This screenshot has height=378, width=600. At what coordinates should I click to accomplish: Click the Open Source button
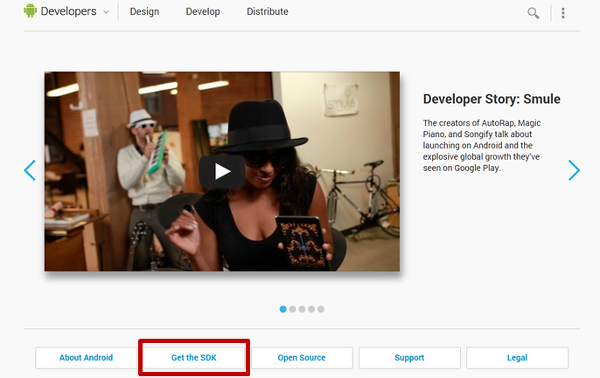coord(302,358)
